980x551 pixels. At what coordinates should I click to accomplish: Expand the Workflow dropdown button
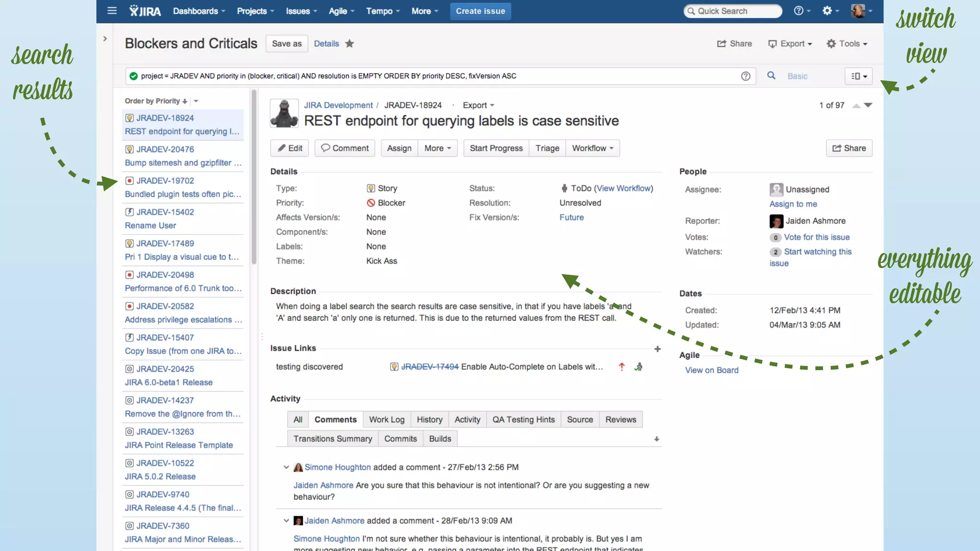click(x=592, y=148)
